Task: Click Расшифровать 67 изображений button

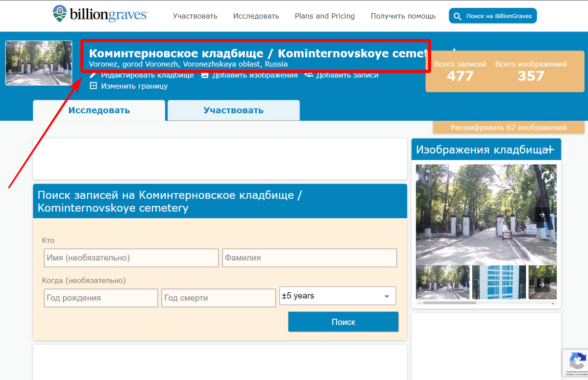Action: 509,127
